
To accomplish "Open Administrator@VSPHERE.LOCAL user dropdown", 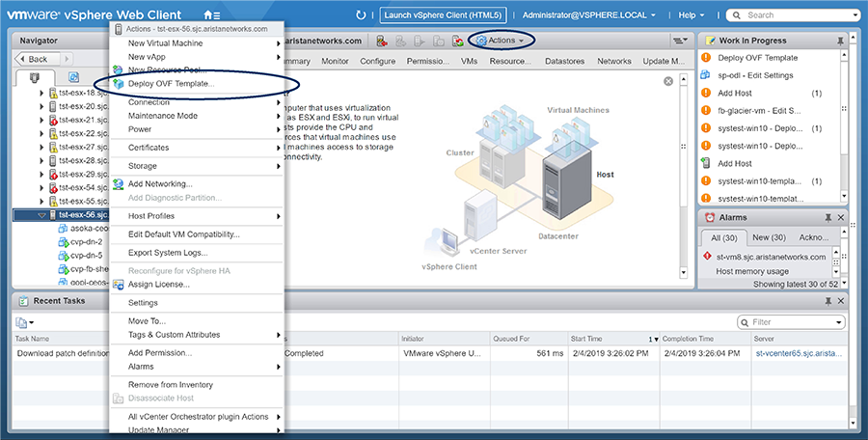I will point(589,15).
